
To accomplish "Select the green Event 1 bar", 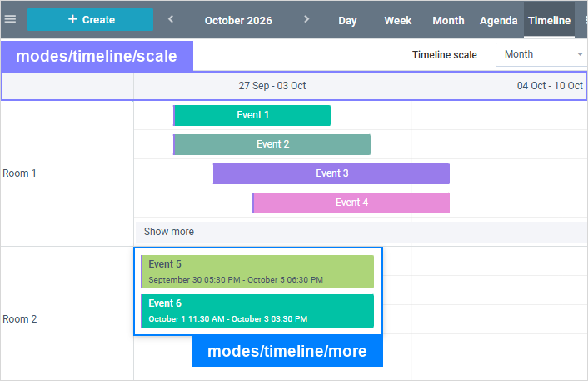I will (x=252, y=115).
